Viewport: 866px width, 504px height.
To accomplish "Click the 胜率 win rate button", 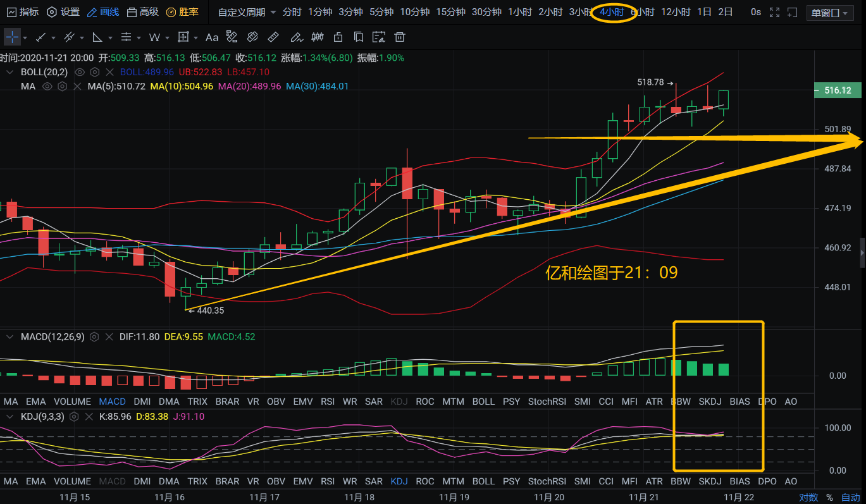I will point(182,12).
